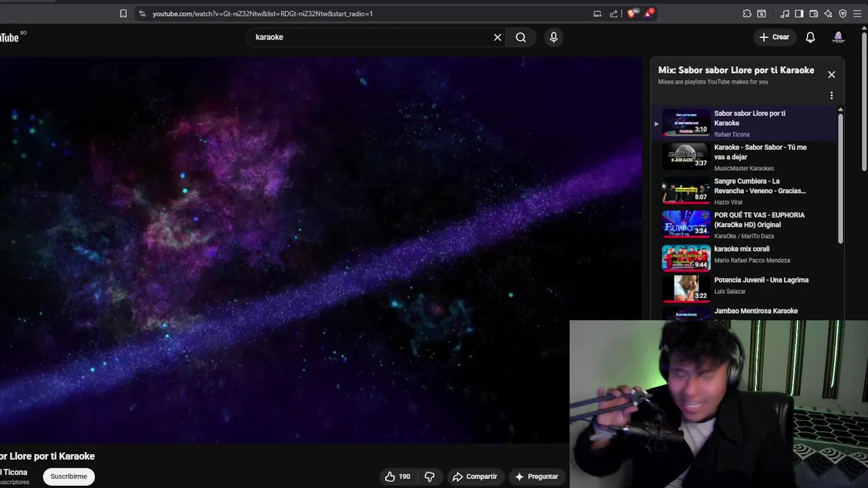Click title 'Potencia Juvenil - Una Lagrima'

(762, 280)
